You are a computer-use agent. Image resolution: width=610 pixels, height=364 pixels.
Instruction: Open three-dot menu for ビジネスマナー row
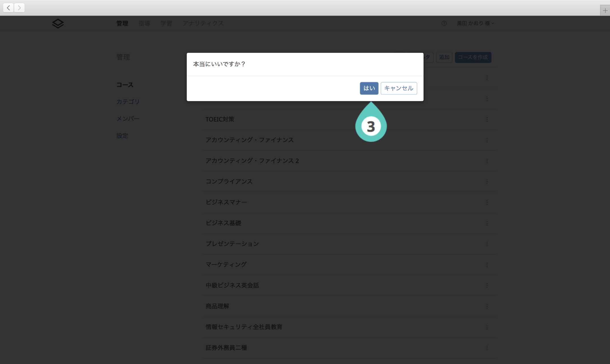[x=487, y=202]
